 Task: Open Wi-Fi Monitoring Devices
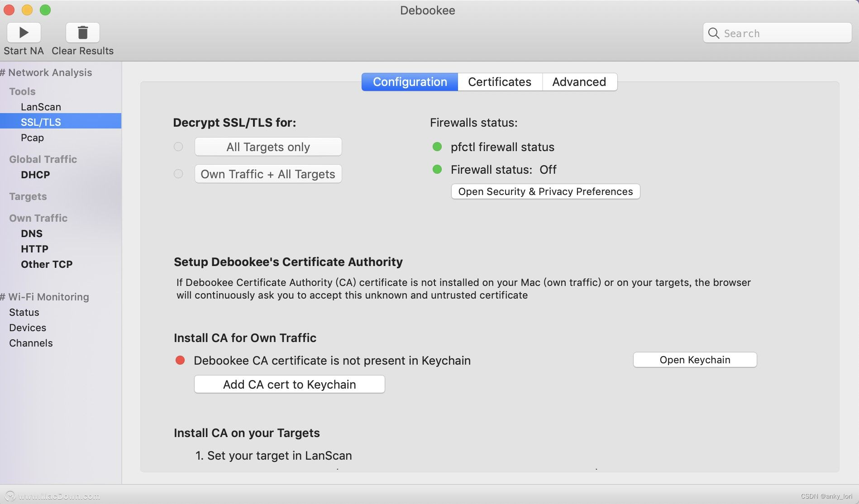click(x=61, y=328)
